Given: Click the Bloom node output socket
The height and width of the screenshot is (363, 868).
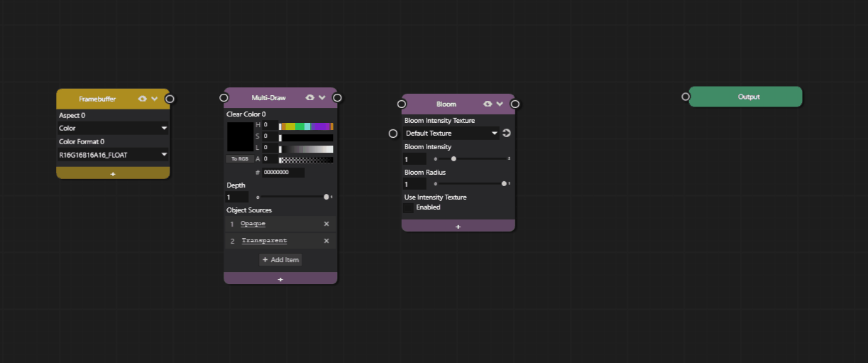Looking at the screenshot, I should pyautogui.click(x=515, y=104).
